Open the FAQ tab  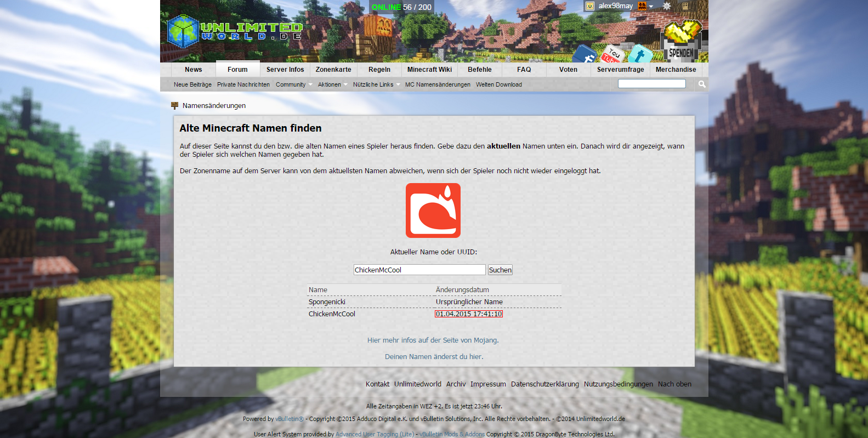[x=524, y=70]
